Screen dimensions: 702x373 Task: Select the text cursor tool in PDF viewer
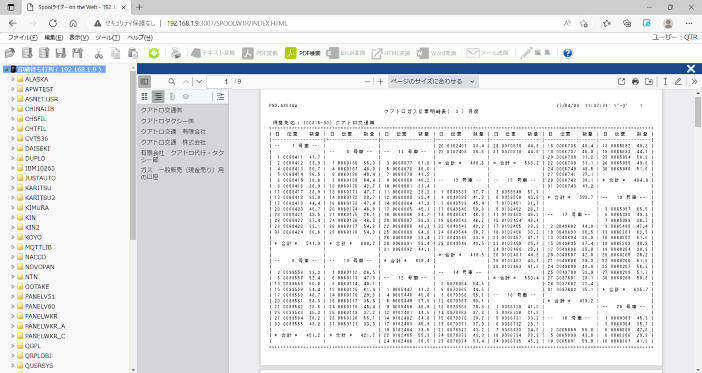pyautogui.click(x=665, y=81)
